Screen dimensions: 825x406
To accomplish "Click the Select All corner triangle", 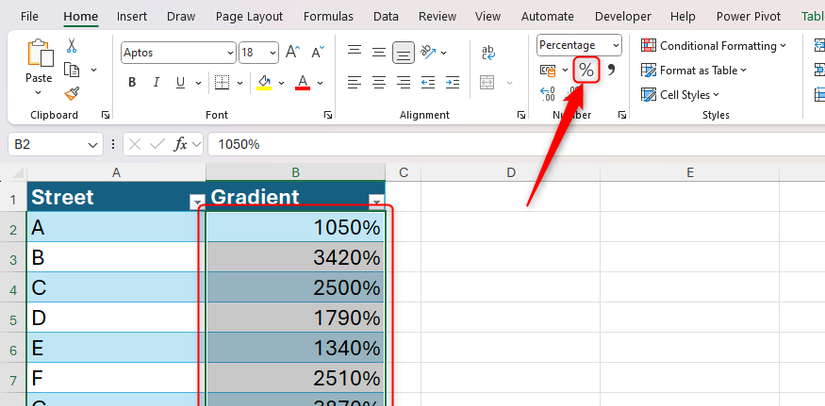I will point(18,173).
